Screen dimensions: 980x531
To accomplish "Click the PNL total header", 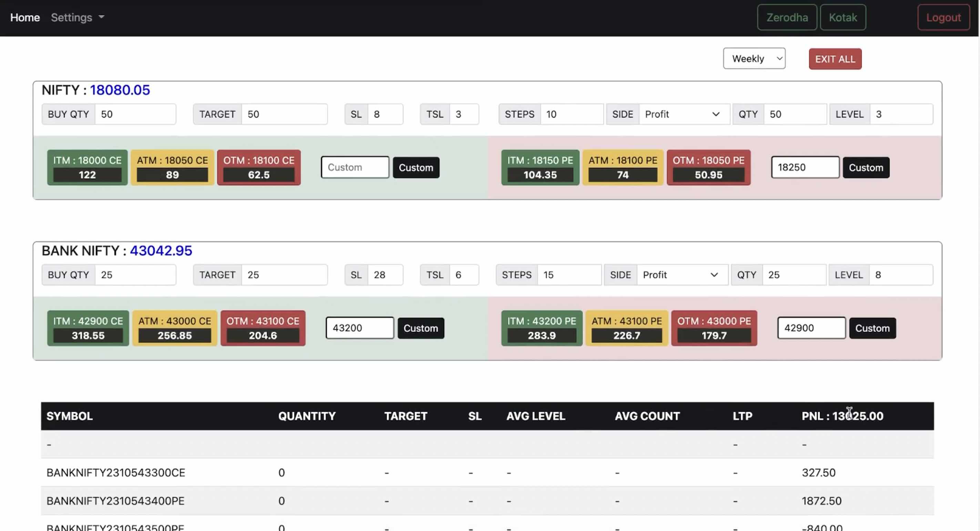I will 842,416.
